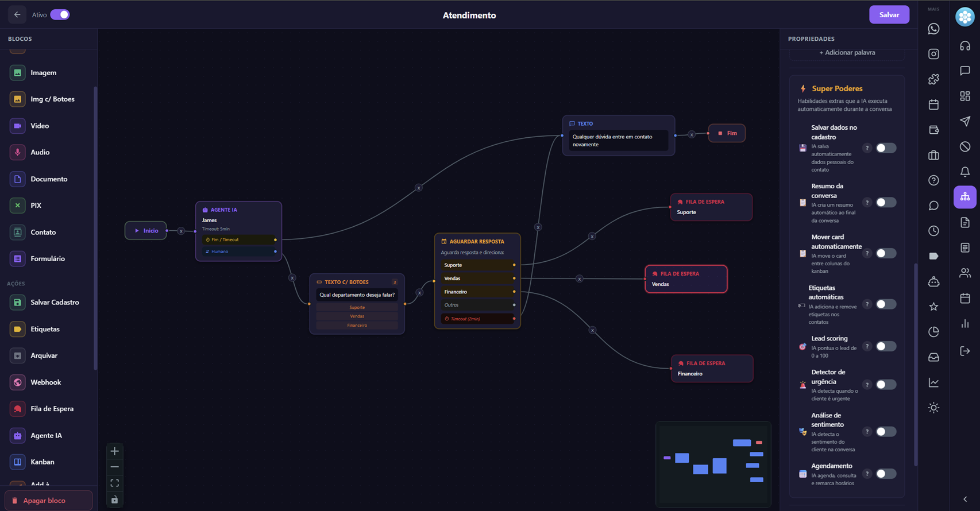
Task: Open the AI bot sidebar icon
Action: pyautogui.click(x=933, y=281)
